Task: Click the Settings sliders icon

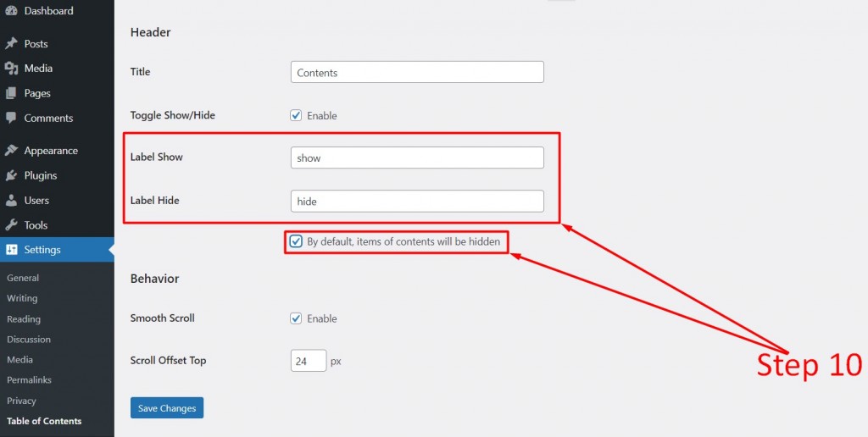Action: [x=12, y=250]
